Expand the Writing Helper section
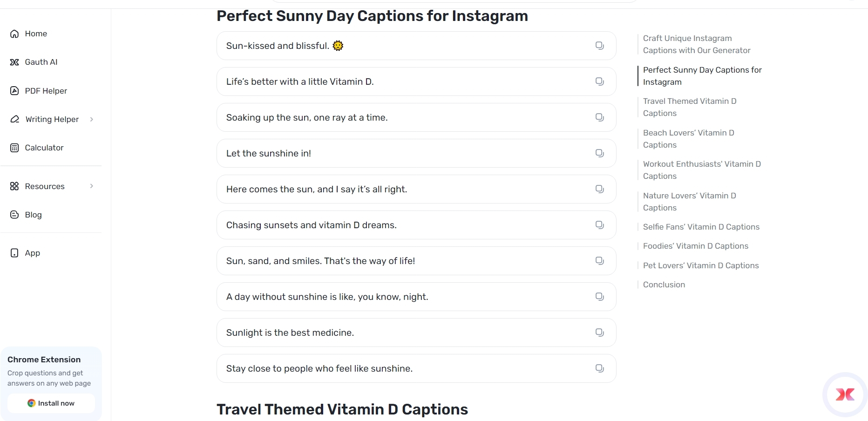Viewport: 868px width, 421px height. click(92, 119)
